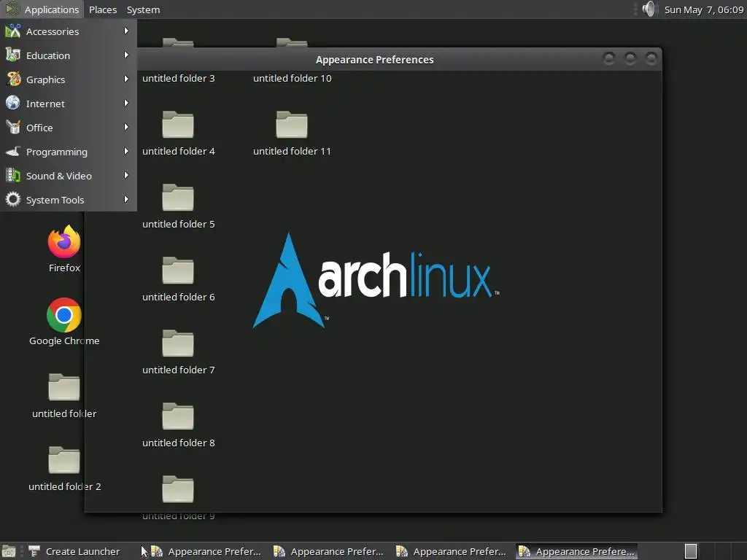Click the Accessories category icon

pyautogui.click(x=13, y=31)
